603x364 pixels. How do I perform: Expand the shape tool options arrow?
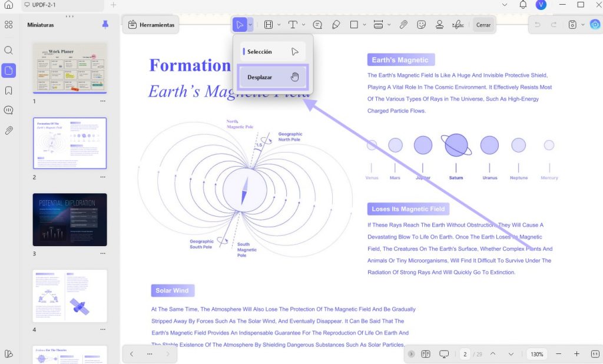pos(364,25)
